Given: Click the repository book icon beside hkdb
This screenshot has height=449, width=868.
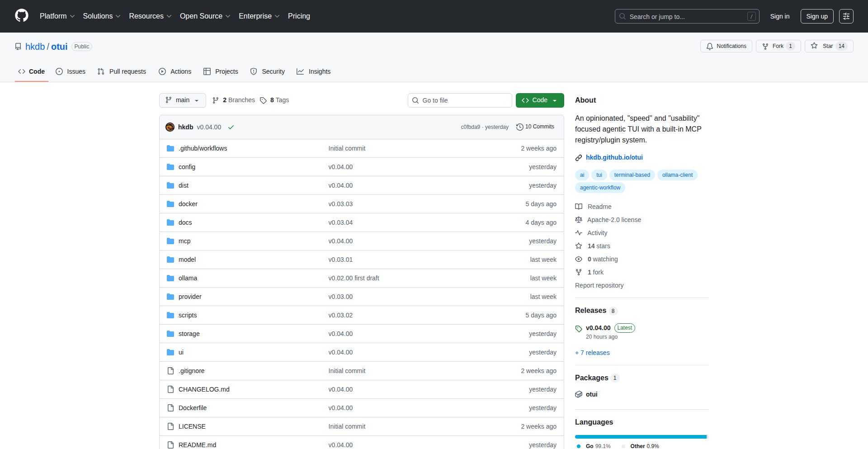Looking at the screenshot, I should click(x=18, y=46).
